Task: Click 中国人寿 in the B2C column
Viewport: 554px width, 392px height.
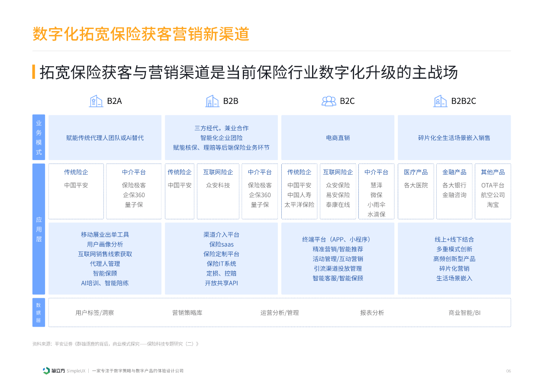Action: [x=299, y=195]
